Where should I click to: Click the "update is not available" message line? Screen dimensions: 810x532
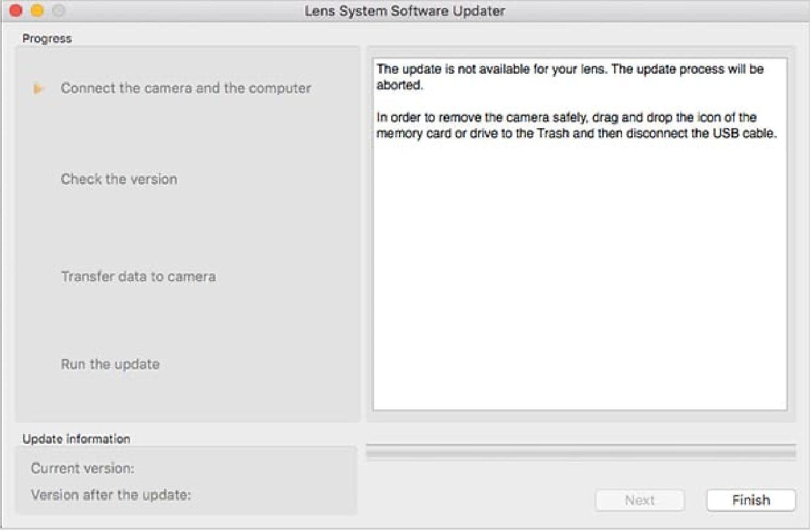pyautogui.click(x=569, y=70)
